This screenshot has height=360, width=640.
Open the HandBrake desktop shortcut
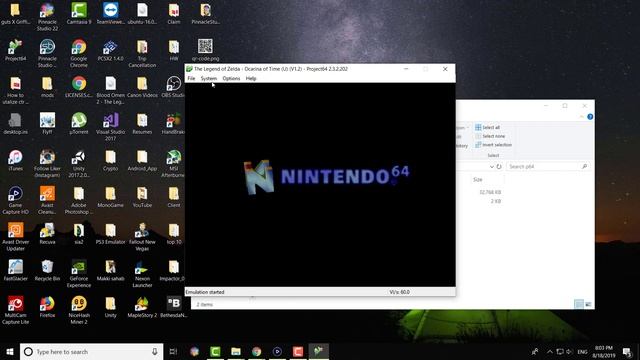click(x=174, y=124)
